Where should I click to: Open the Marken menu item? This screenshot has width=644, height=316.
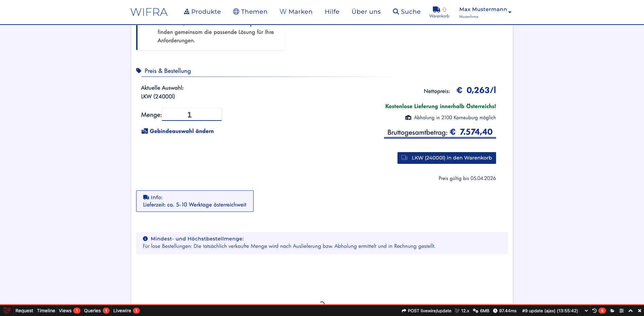(296, 12)
